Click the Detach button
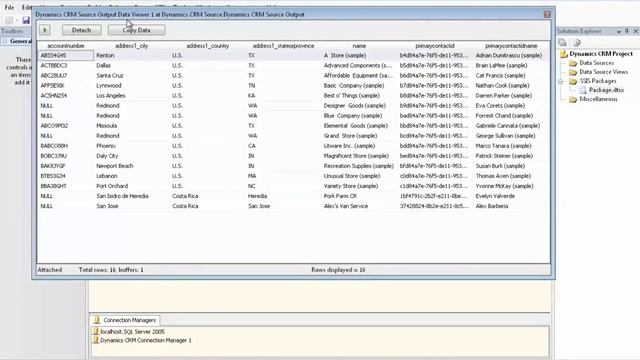640x360 pixels. pyautogui.click(x=82, y=30)
